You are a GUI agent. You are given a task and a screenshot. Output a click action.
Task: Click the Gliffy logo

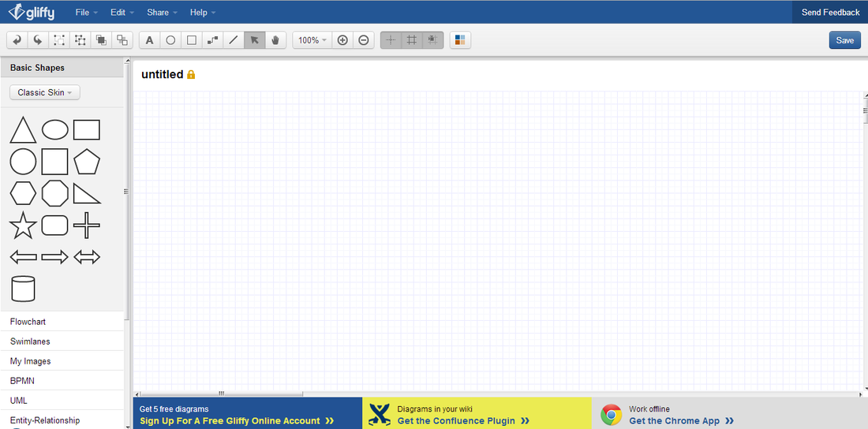[x=31, y=12]
